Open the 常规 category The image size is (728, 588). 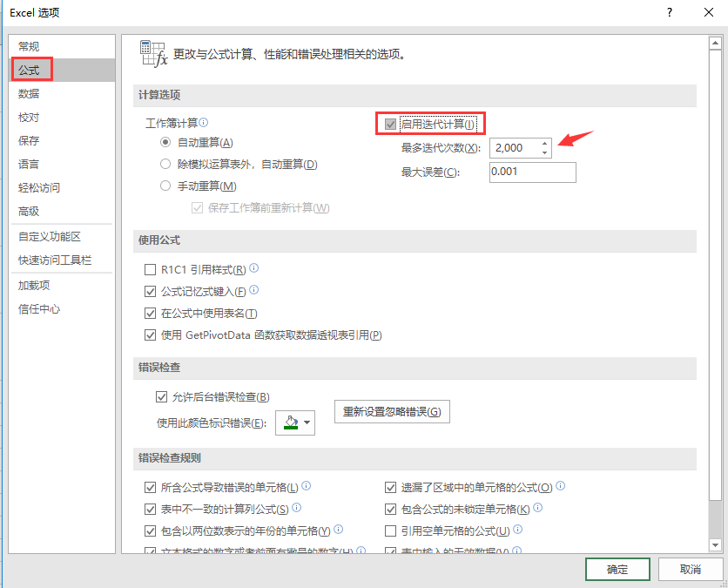tap(61, 46)
